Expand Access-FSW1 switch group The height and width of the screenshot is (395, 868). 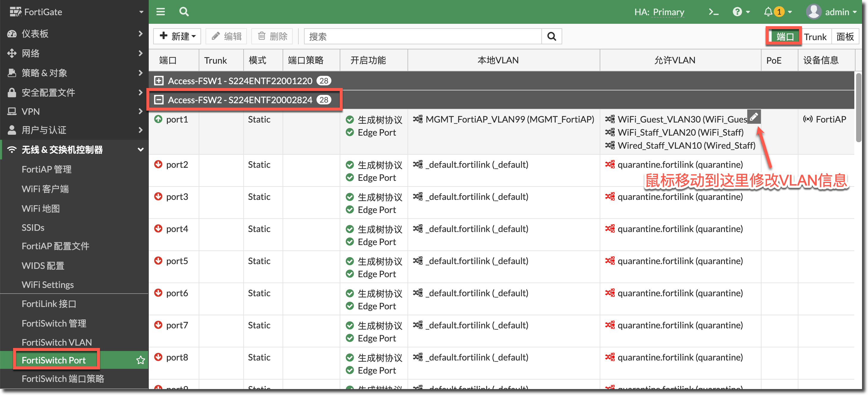tap(159, 81)
